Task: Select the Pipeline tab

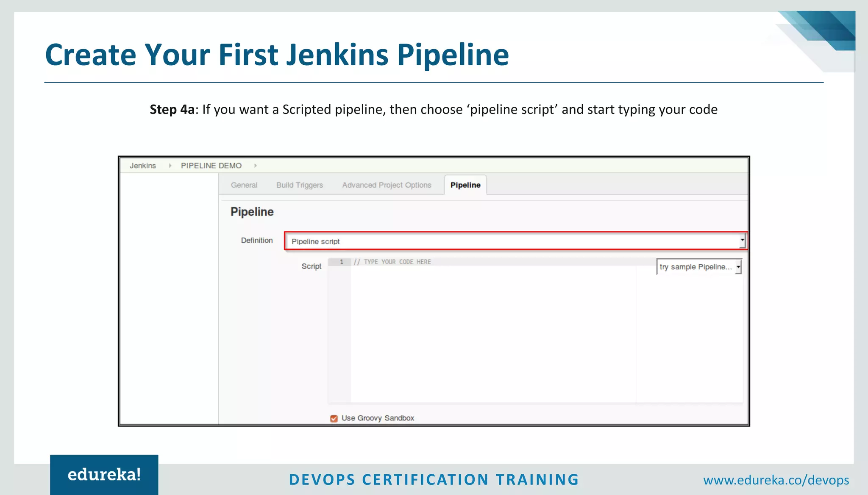Action: [x=465, y=185]
